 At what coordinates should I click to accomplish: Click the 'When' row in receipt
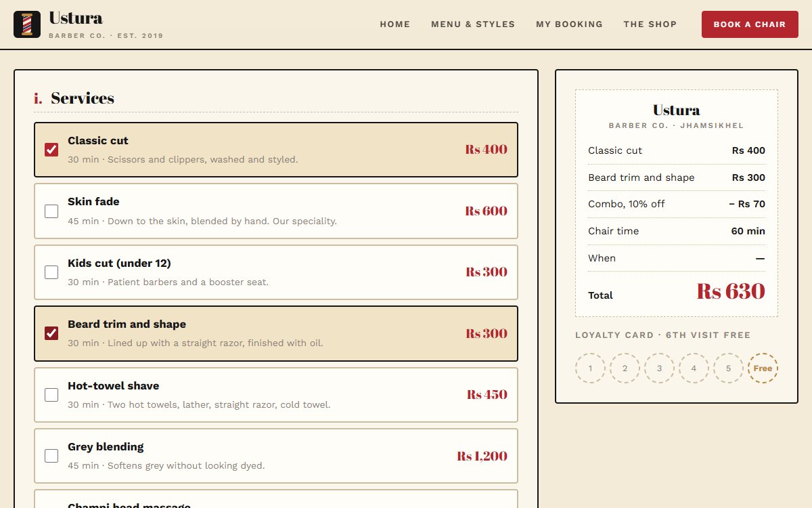point(677,258)
